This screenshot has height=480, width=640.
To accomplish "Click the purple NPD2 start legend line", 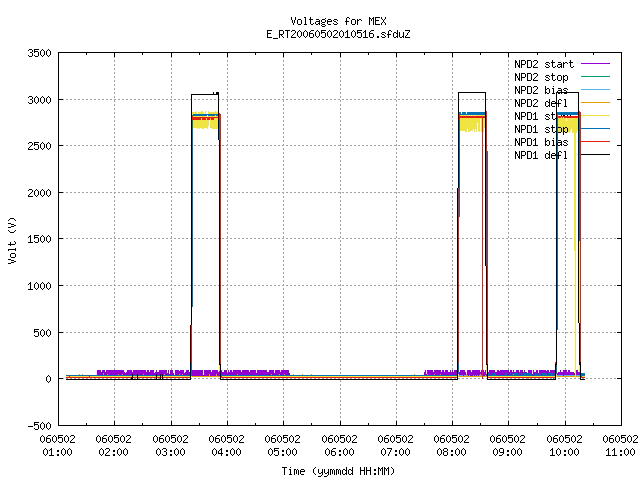I will pos(596,64).
